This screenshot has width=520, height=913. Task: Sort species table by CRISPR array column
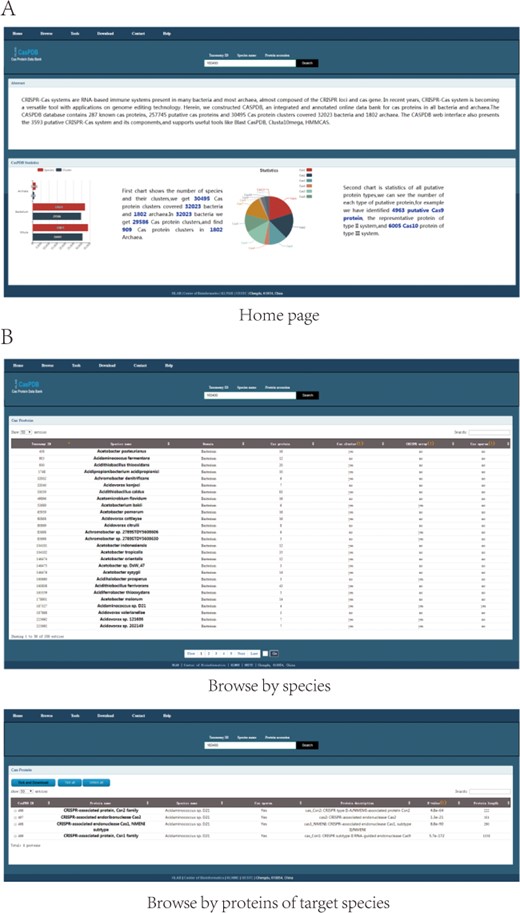[x=419, y=444]
